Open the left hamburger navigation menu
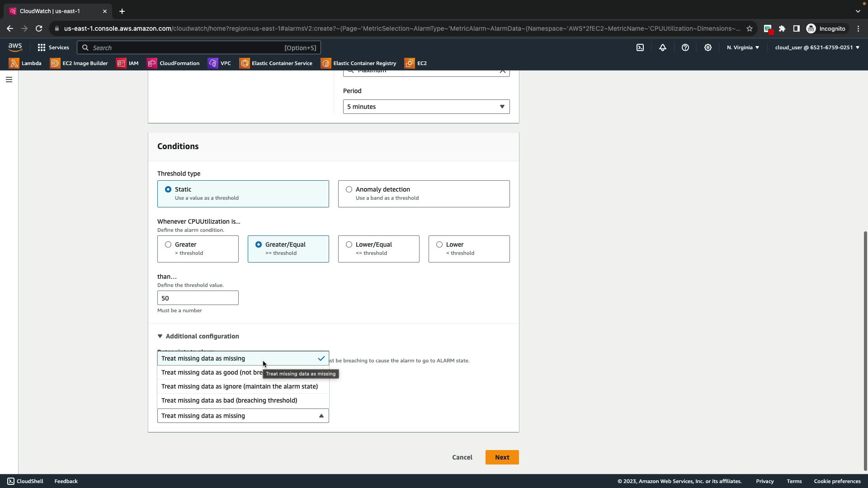Image resolution: width=868 pixels, height=488 pixels. [x=9, y=80]
